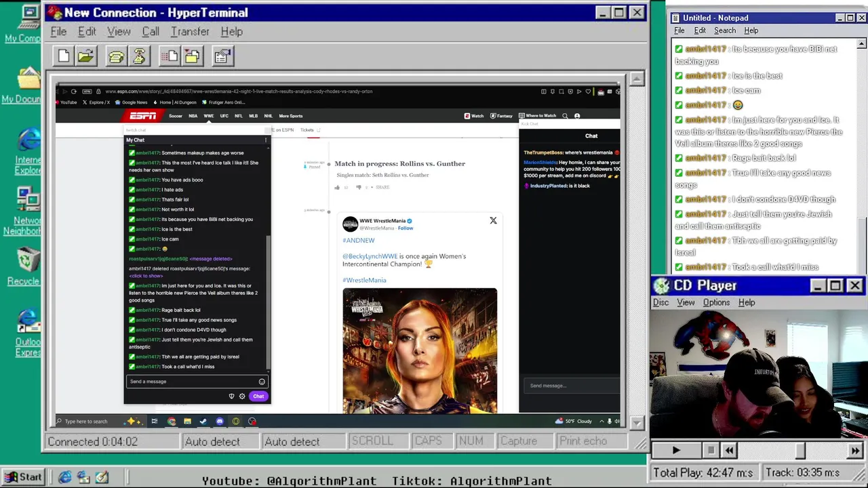
Task: Click the ESPN logo in the web page
Action: [143, 116]
